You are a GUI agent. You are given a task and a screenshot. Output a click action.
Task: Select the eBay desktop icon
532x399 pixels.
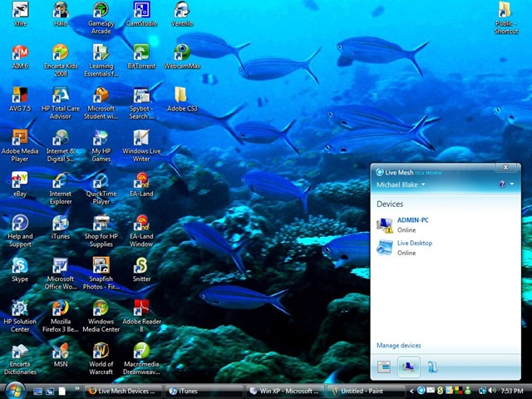pos(20,185)
